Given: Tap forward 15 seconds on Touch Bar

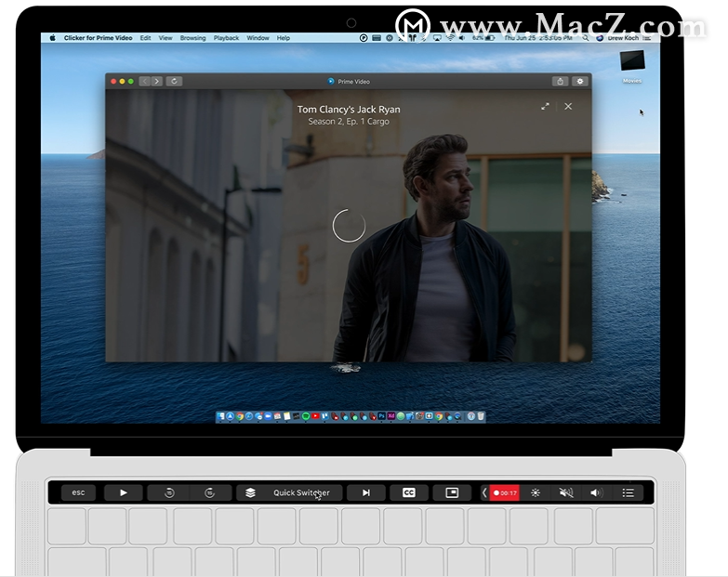Looking at the screenshot, I should (x=210, y=492).
